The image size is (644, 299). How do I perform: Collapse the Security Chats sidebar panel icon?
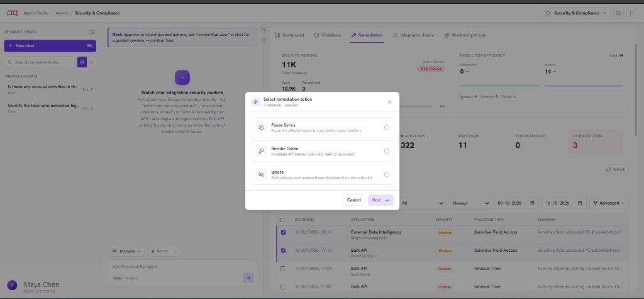[x=92, y=32]
